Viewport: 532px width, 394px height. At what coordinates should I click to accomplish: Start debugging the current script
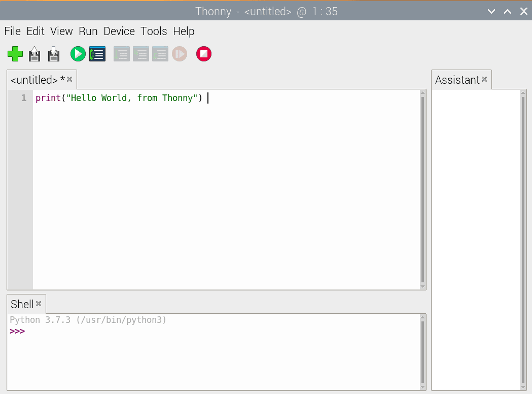97,54
